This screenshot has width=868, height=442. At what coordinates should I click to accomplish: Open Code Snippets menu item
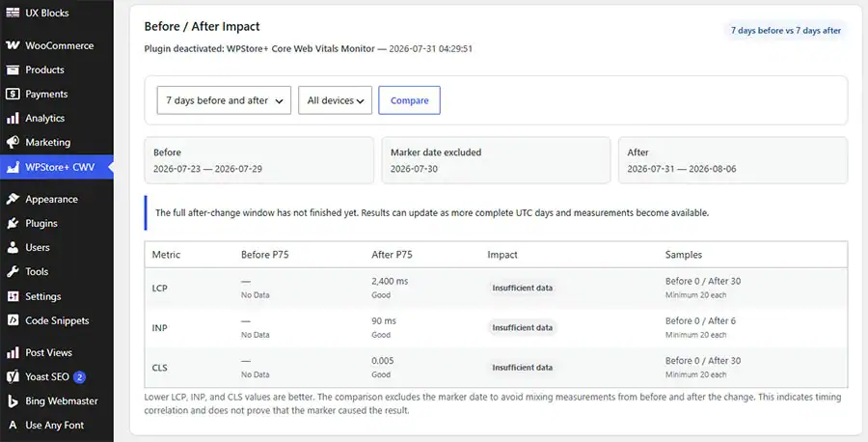tap(57, 320)
